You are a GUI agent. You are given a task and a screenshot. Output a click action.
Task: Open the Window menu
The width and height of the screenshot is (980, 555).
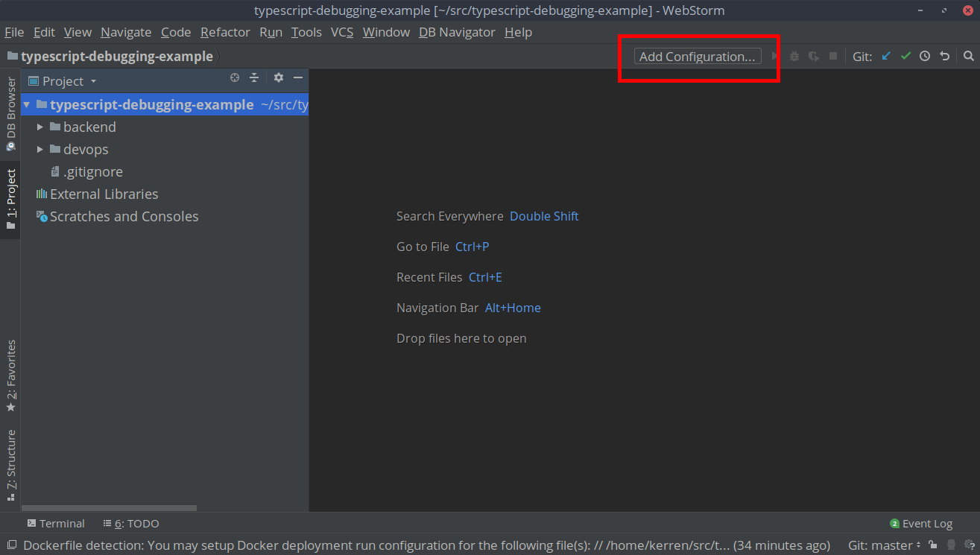coord(386,32)
